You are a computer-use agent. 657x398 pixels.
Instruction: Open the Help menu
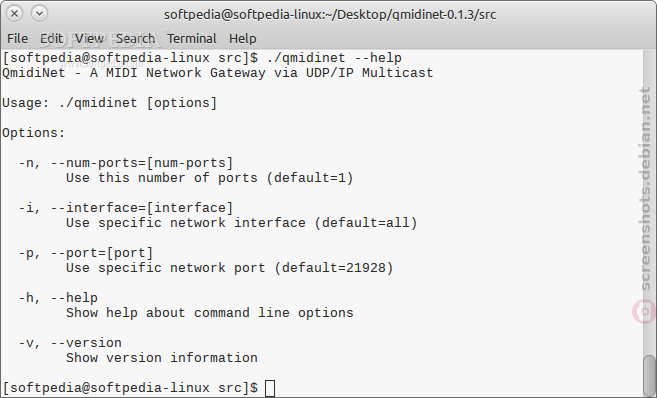pyautogui.click(x=243, y=39)
